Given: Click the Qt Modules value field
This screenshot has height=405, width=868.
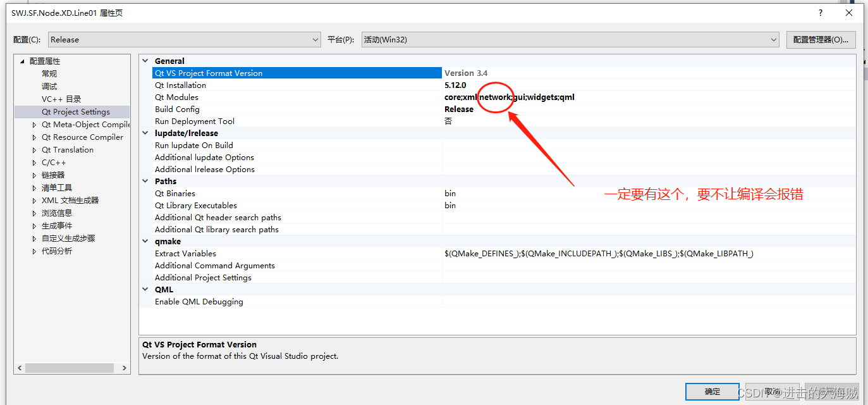Looking at the screenshot, I should [649, 97].
